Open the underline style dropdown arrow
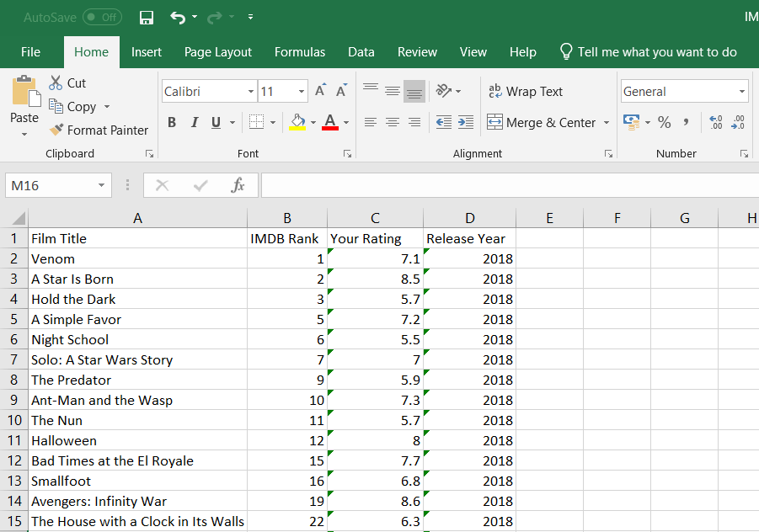This screenshot has width=759, height=532. click(x=233, y=122)
